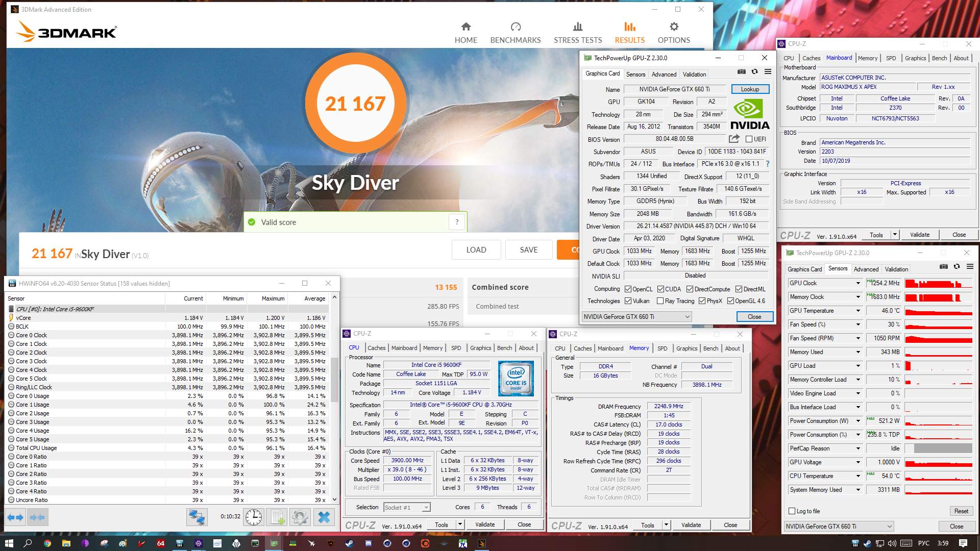Toggle the Vulkan checkbox
This screenshot has height=551, width=980.
(628, 301)
